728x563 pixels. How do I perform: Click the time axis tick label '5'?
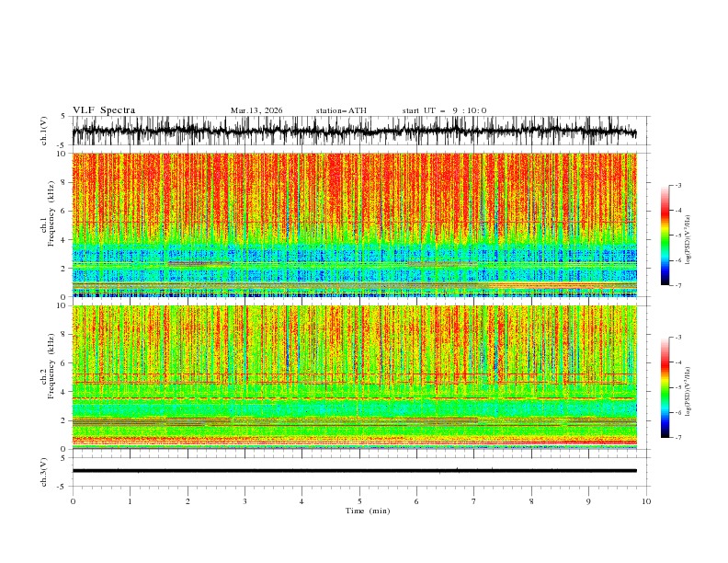[359, 501]
